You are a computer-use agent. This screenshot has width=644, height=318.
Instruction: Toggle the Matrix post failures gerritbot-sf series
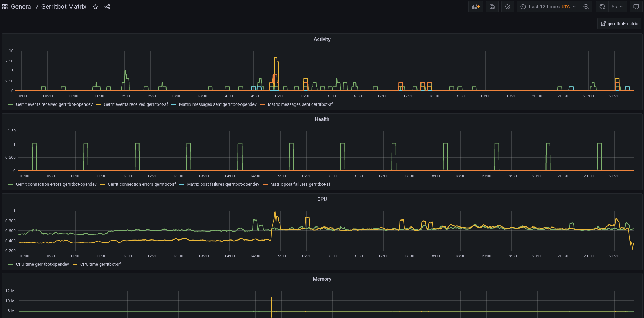pos(300,184)
